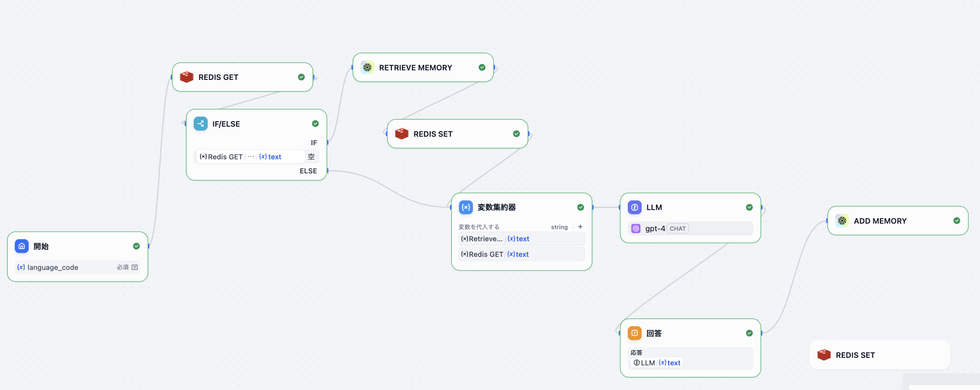Click the ELSE branch output handle
The height and width of the screenshot is (390, 980).
(328, 171)
